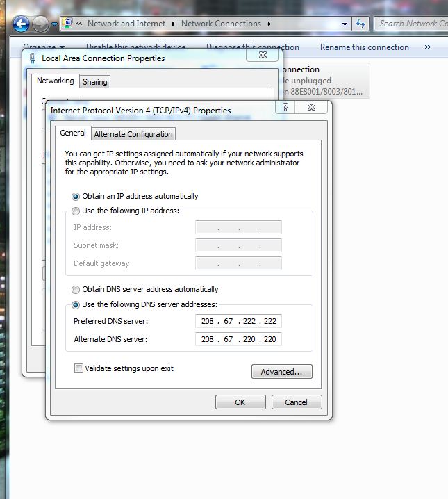Image resolution: width=448 pixels, height=499 pixels.
Task: Show more toolbar commands chevron
Action: [428, 47]
